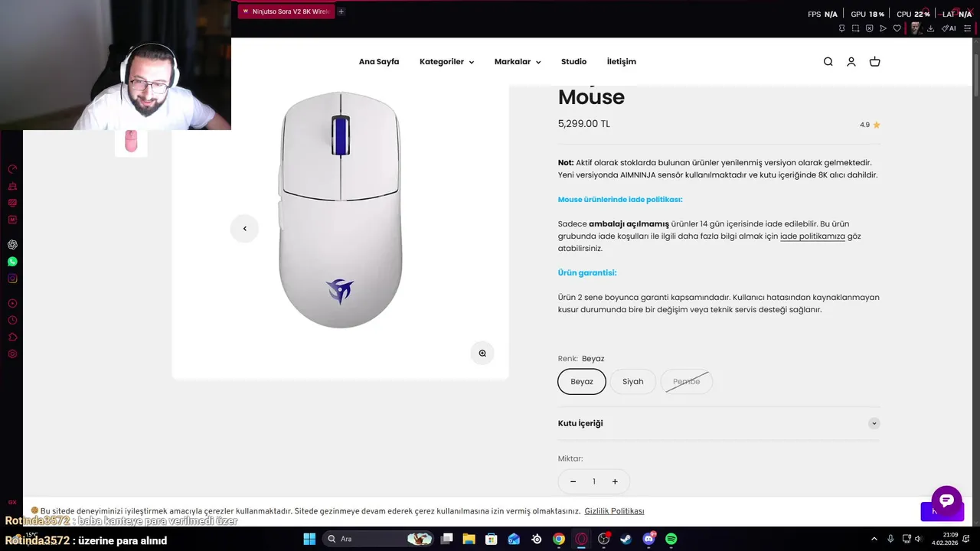Go to previous product image arrow

[245, 228]
